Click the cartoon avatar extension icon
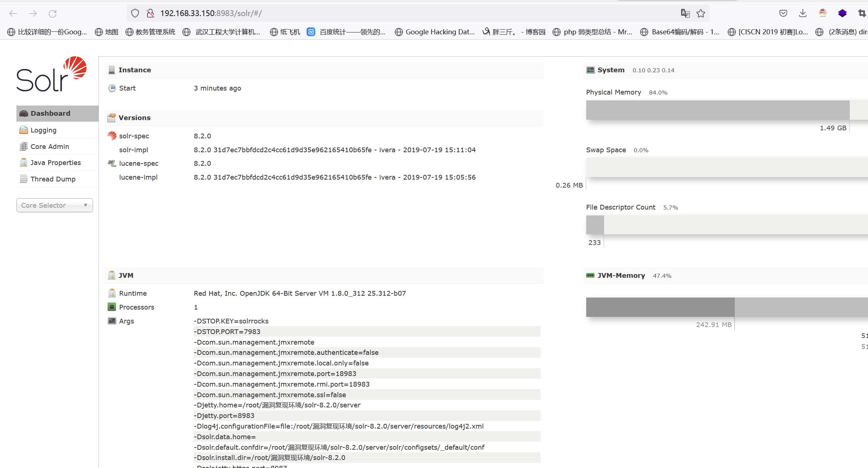The width and height of the screenshot is (868, 468). (x=822, y=13)
